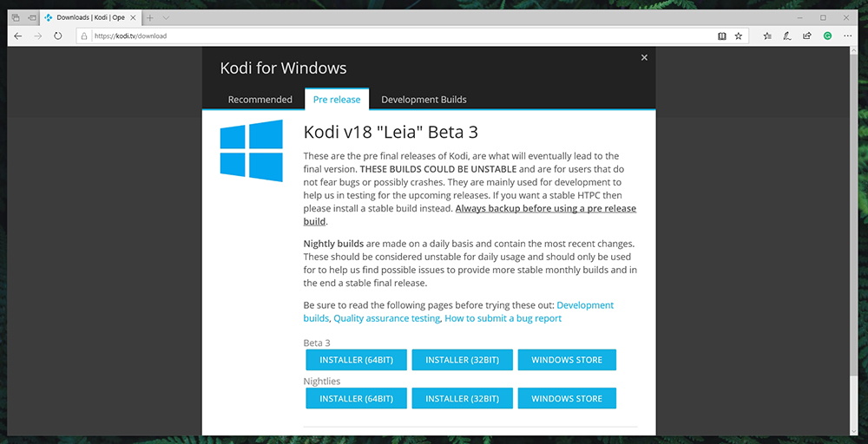Expand the tab preview chevron
Screen dimensions: 868x444
[166, 17]
